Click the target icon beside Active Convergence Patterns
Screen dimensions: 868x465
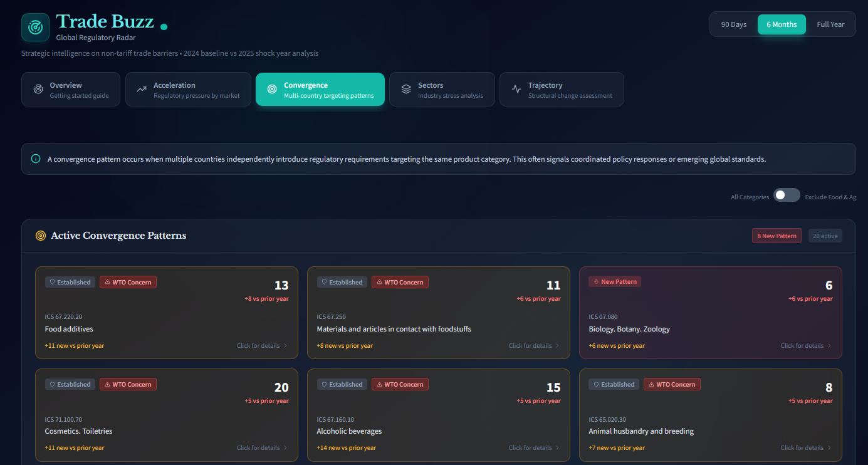coord(41,236)
